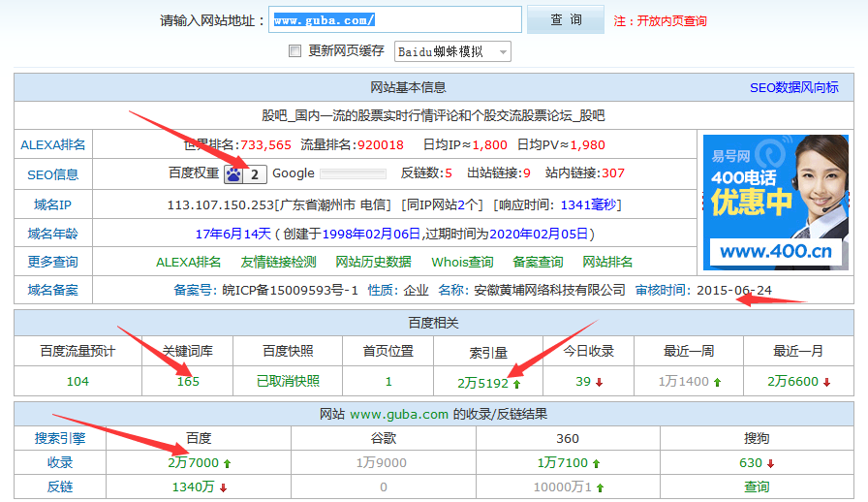
Task: Click Google 收录 value 1万9000
Action: pyautogui.click(x=382, y=462)
